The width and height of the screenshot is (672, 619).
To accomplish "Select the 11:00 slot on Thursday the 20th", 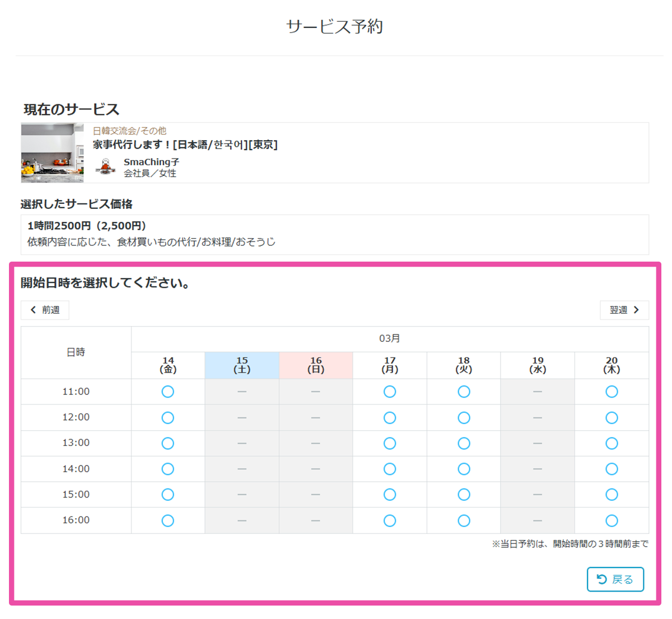I will point(612,392).
